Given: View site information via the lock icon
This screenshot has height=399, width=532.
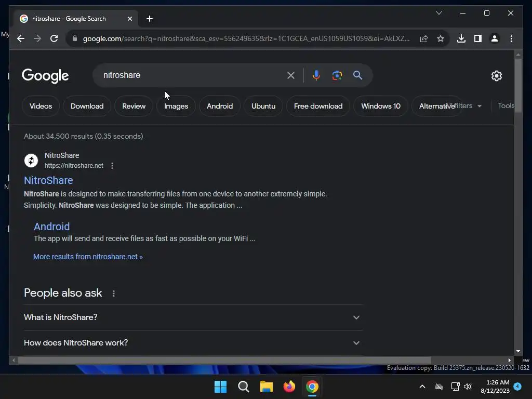Looking at the screenshot, I should click(x=75, y=38).
